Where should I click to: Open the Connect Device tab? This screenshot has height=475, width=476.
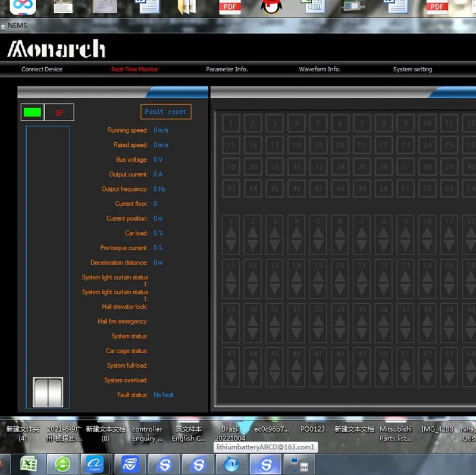(x=42, y=69)
